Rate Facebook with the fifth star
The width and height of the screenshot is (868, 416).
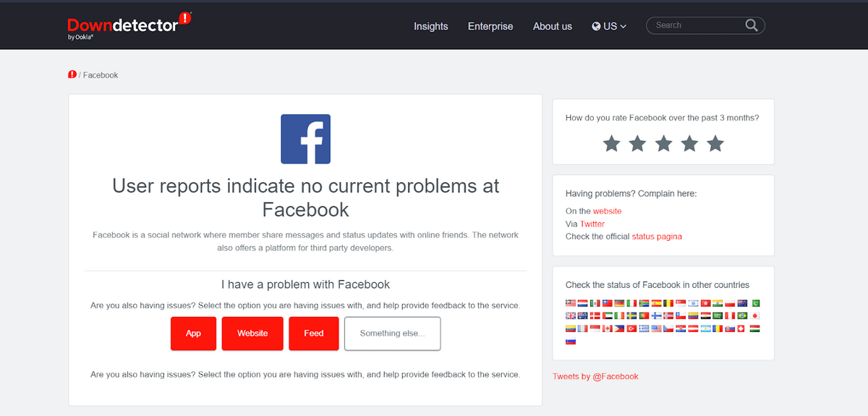point(715,143)
